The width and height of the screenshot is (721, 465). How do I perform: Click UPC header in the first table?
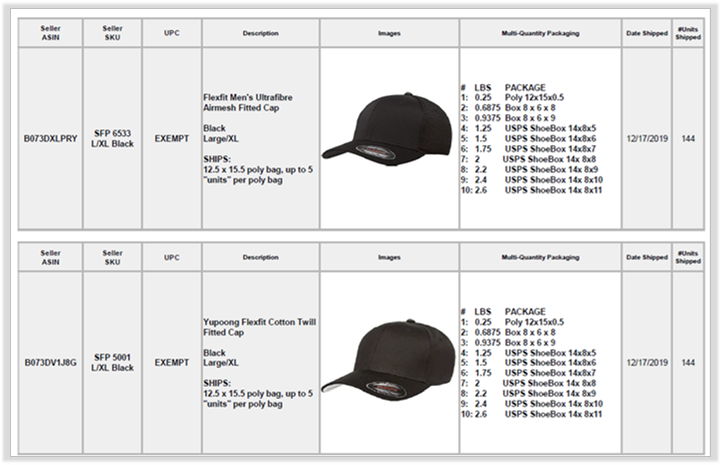(x=172, y=33)
